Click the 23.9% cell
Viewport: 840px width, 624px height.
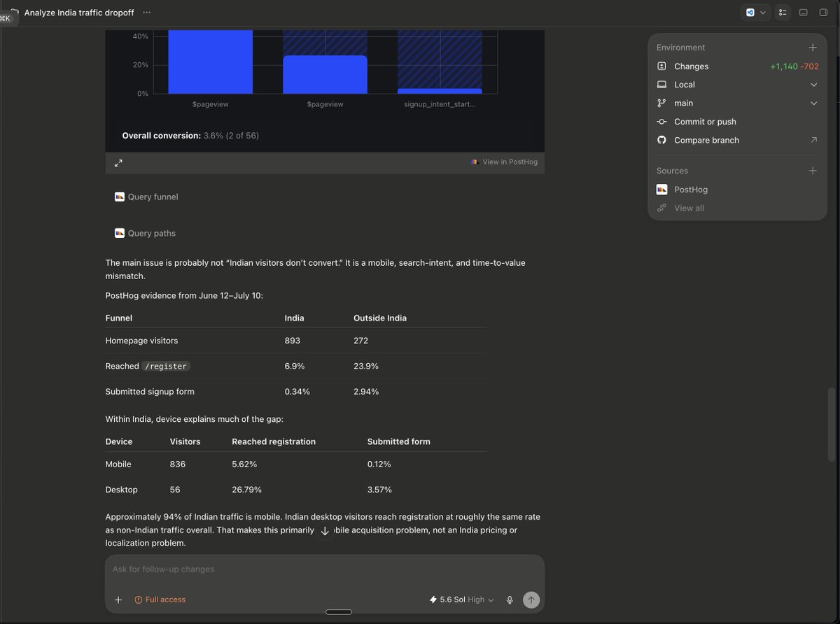[x=366, y=366]
